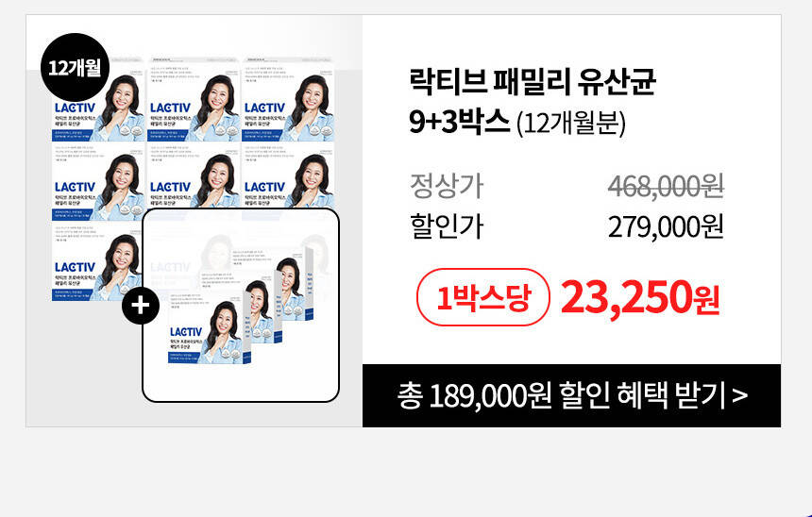The height and width of the screenshot is (517, 812).
Task: Click the middle-right Lactiv product box
Action: (288, 176)
